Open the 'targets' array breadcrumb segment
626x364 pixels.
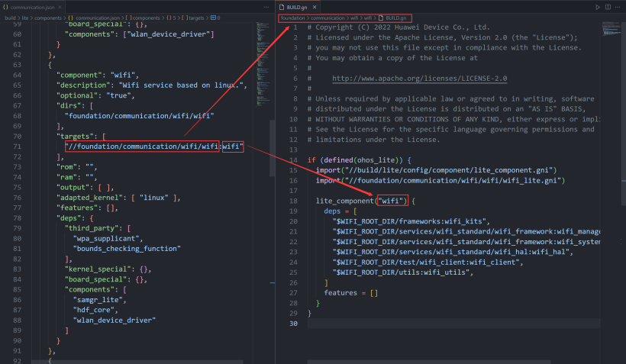coord(193,18)
